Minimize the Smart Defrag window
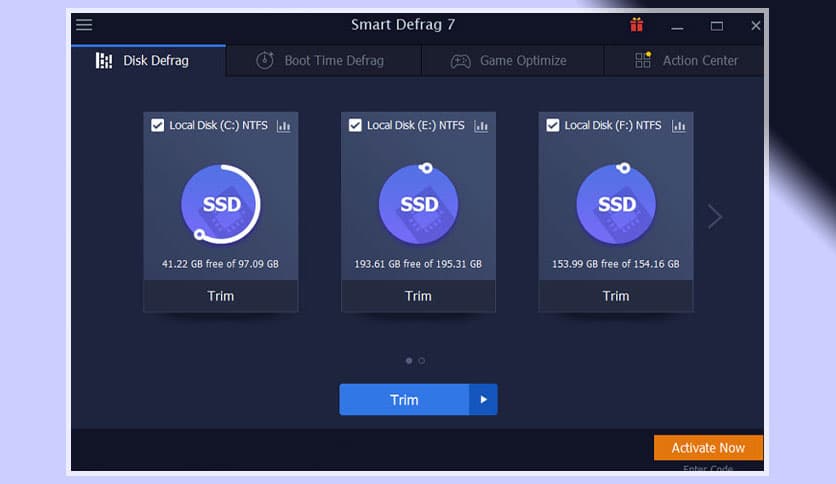Image resolution: width=836 pixels, height=484 pixels. (x=677, y=26)
